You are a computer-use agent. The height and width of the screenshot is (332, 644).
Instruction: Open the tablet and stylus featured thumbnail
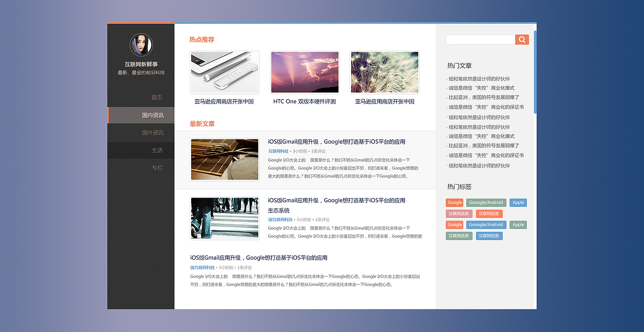[x=224, y=72]
